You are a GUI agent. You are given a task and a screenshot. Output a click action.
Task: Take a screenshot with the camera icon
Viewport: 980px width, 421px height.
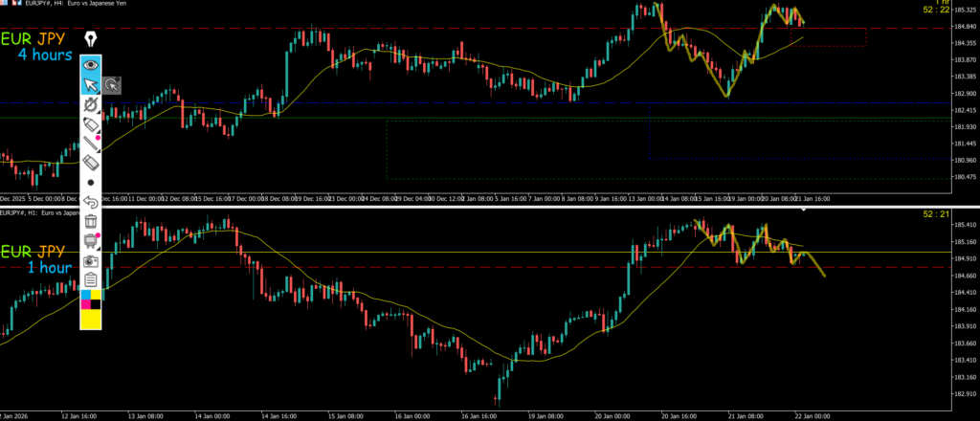91,260
